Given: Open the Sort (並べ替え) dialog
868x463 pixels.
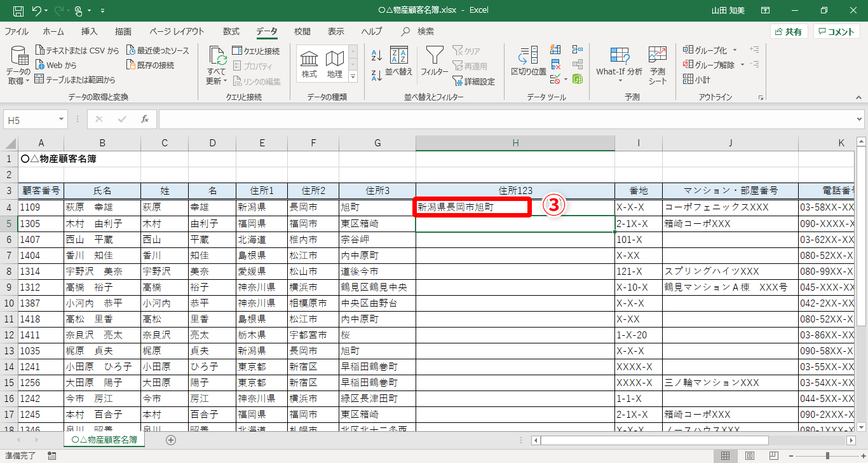Looking at the screenshot, I should click(x=399, y=62).
